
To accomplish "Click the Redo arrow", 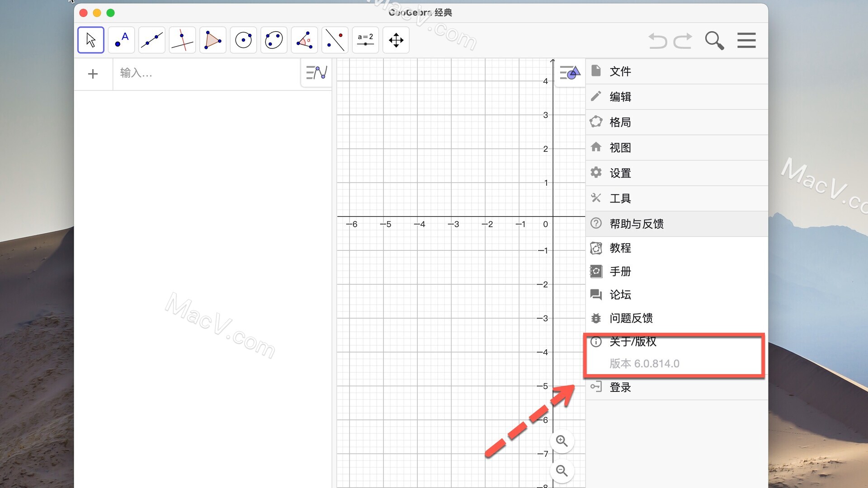I will pos(683,41).
